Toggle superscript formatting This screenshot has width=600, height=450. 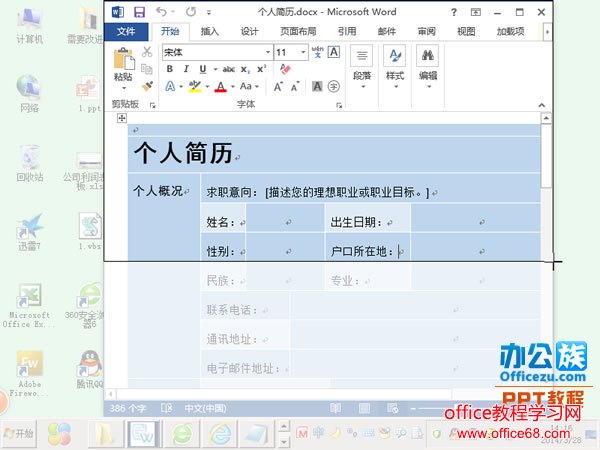[x=261, y=69]
